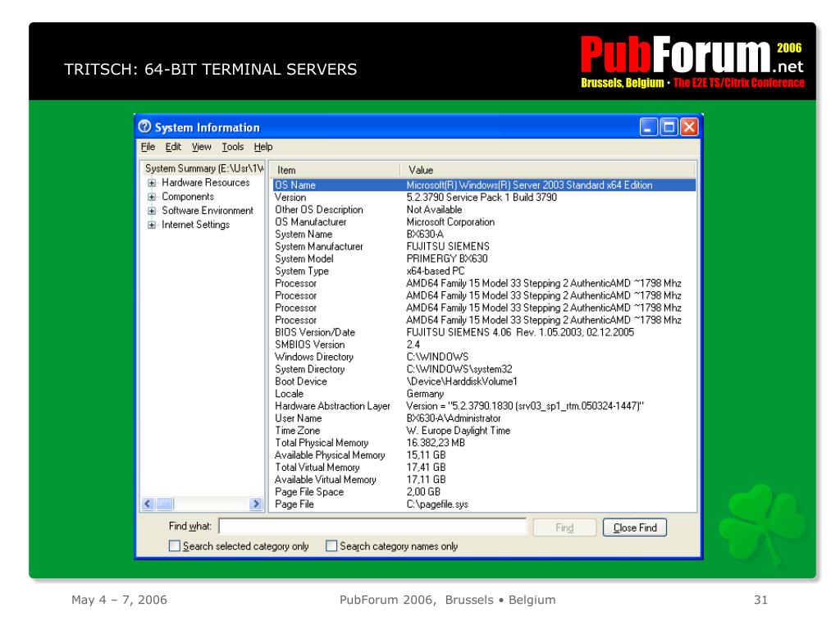This screenshot has width=840, height=630.
Task: Click the PRIMERGY BX630 model value
Action: [447, 258]
